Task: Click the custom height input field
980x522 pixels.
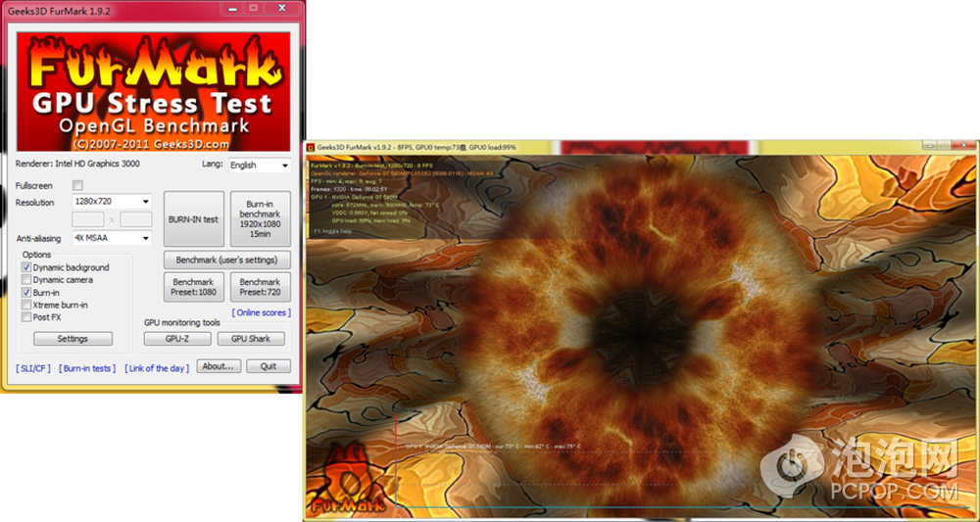Action: tap(136, 219)
